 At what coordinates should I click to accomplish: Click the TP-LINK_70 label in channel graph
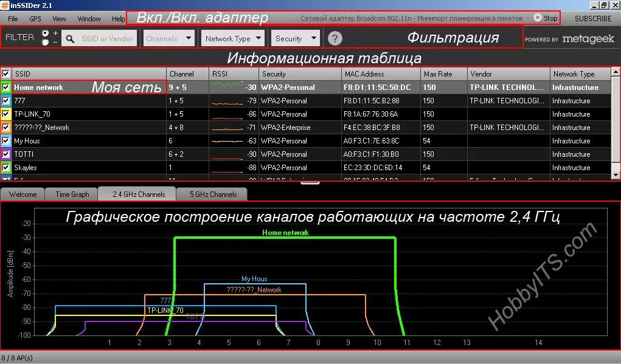(x=165, y=310)
